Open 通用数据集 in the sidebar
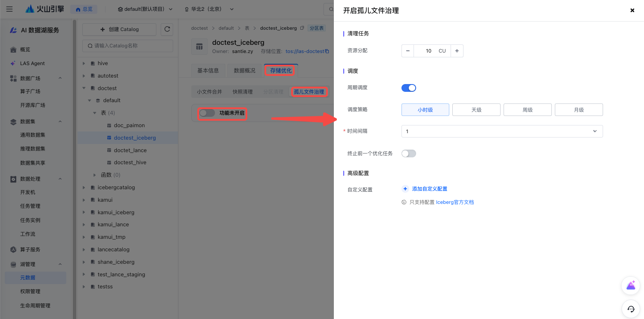The height and width of the screenshot is (319, 644). (33, 135)
